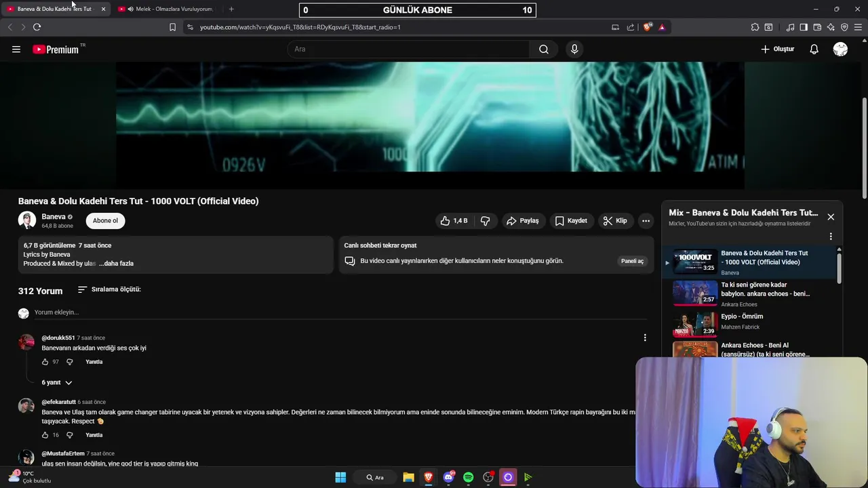This screenshot has height=488, width=868.
Task: Open a new browser tab
Action: [x=231, y=9]
